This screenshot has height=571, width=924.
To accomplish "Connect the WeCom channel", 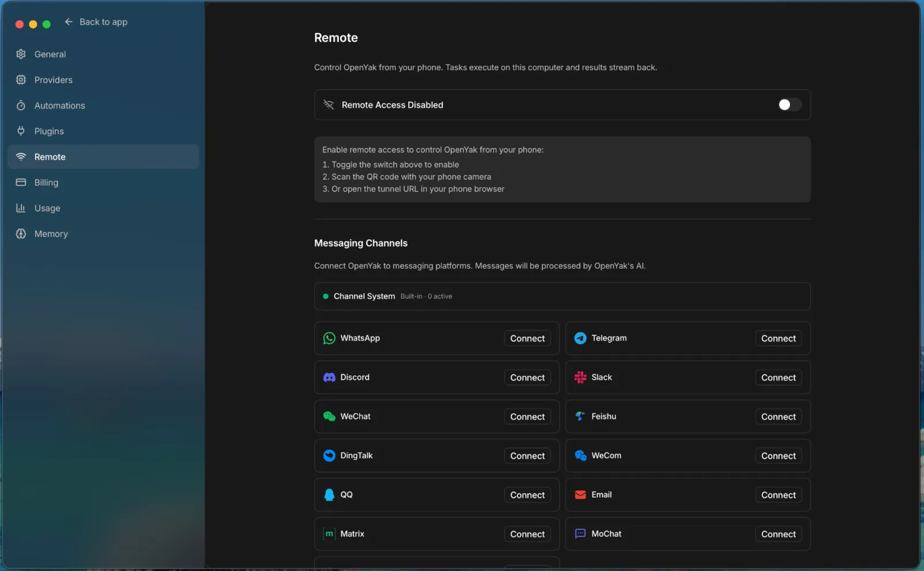I will (778, 456).
